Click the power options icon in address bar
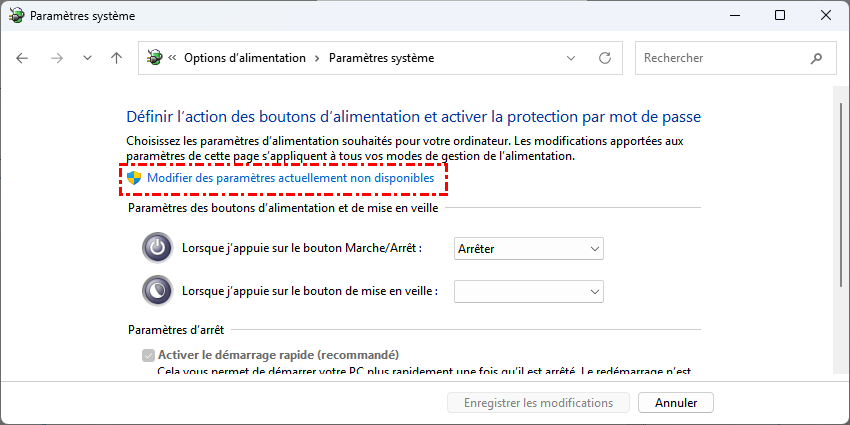Viewport: 850px width, 425px height. 154,58
